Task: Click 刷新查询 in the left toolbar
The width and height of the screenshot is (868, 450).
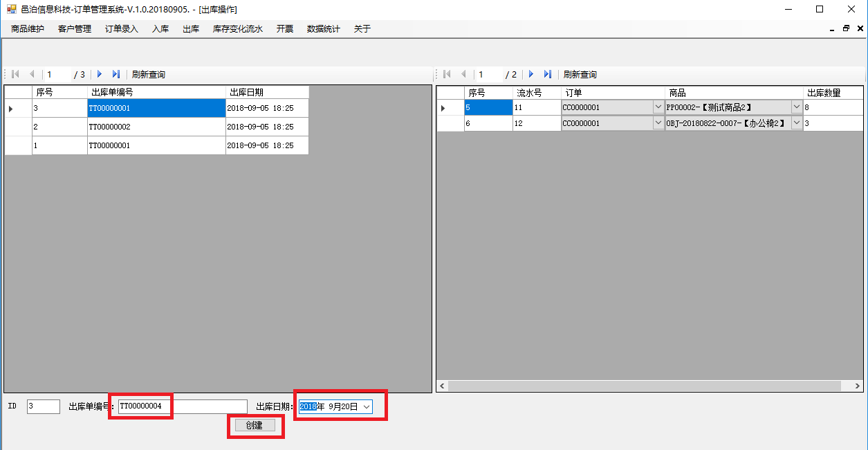Action: pyautogui.click(x=149, y=74)
